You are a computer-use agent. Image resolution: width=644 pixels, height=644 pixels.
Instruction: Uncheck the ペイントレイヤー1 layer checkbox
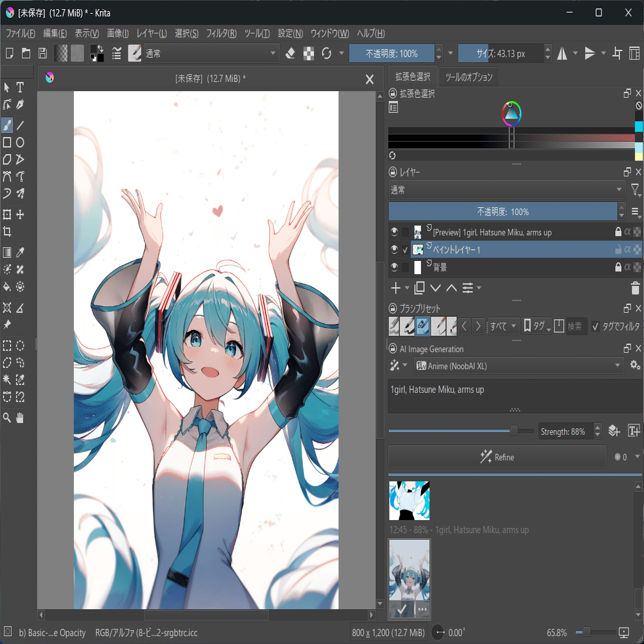point(405,250)
